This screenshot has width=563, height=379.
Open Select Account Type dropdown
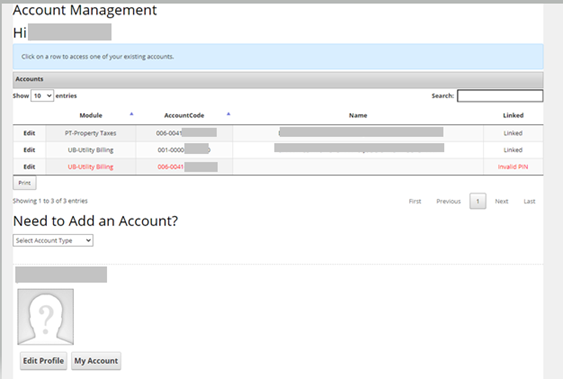click(53, 240)
